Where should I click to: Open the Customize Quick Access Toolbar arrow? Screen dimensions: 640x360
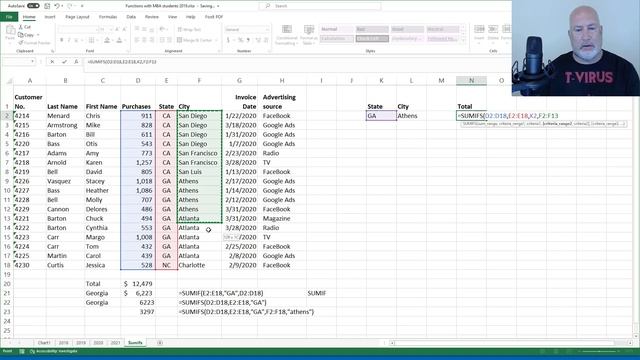(82, 6)
